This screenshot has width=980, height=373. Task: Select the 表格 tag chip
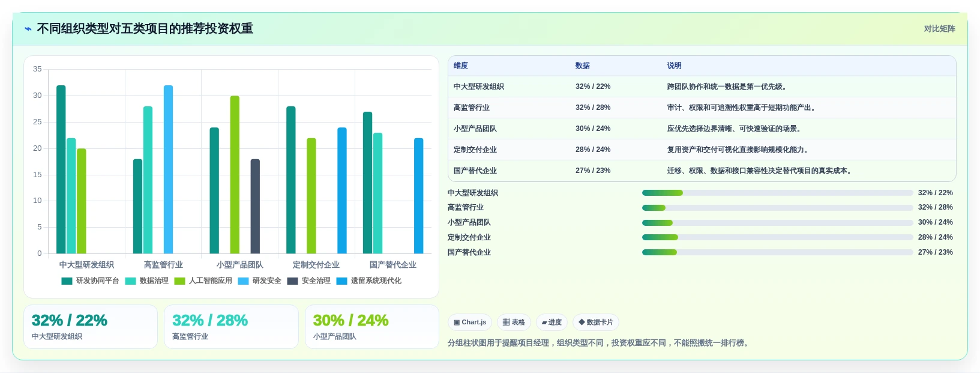coord(514,323)
